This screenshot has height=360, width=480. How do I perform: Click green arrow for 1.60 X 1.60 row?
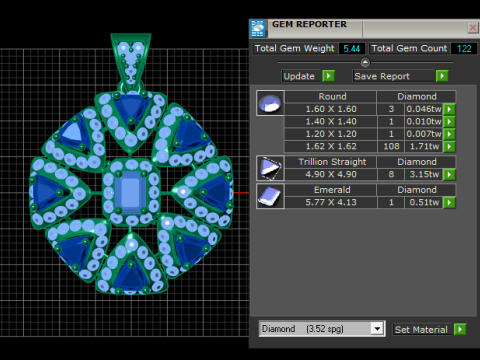click(449, 109)
